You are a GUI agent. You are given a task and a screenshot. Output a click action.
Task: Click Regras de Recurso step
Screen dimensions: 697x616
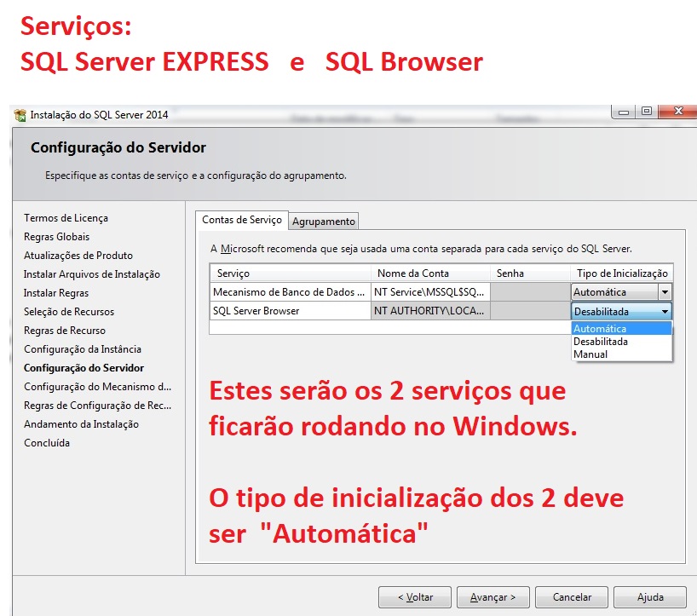pyautogui.click(x=65, y=331)
